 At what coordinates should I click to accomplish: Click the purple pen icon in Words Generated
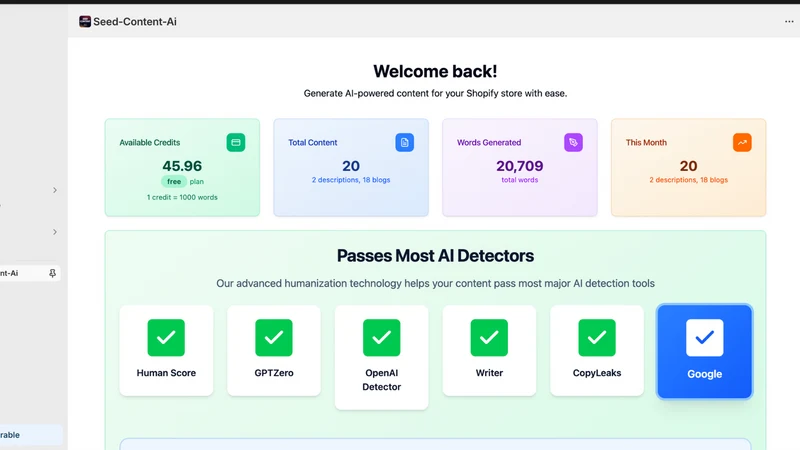point(573,142)
